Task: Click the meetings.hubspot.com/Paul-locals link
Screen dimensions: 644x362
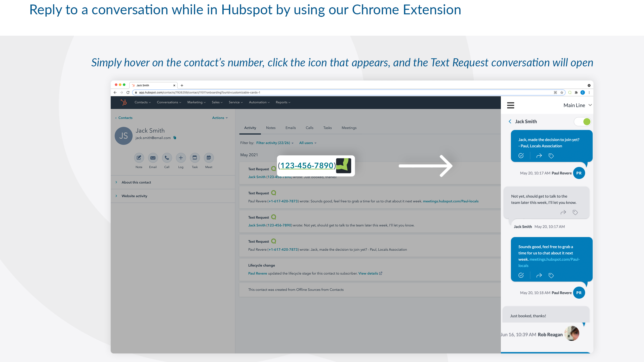Action: pyautogui.click(x=451, y=201)
